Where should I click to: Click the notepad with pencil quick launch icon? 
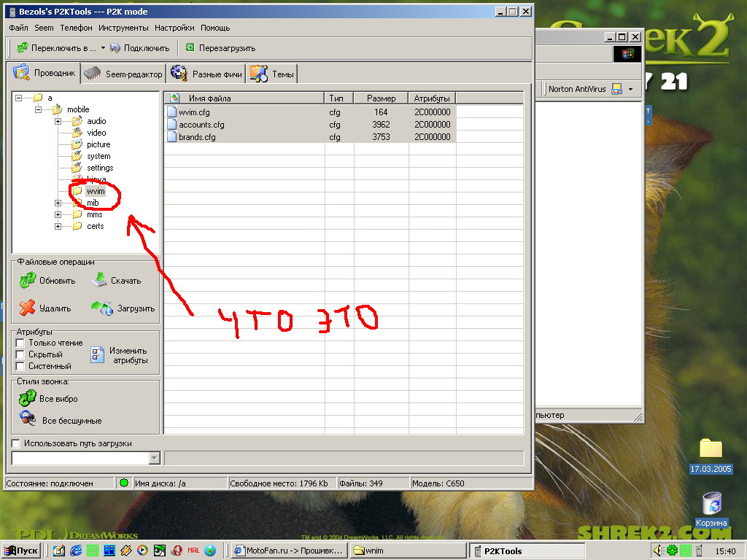59,551
